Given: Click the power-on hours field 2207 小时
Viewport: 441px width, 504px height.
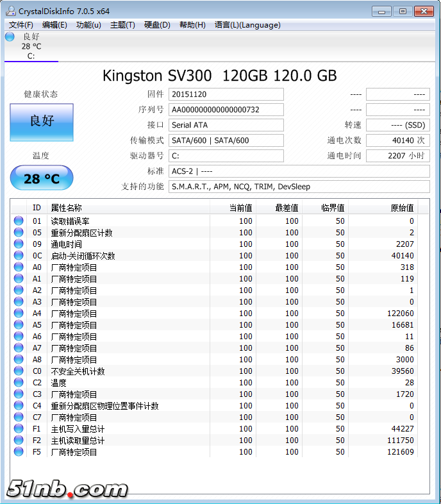Looking at the screenshot, I should click(398, 156).
